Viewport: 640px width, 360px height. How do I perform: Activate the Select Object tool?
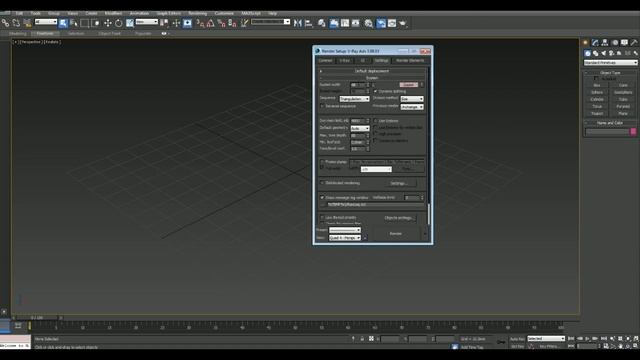coord(63,23)
